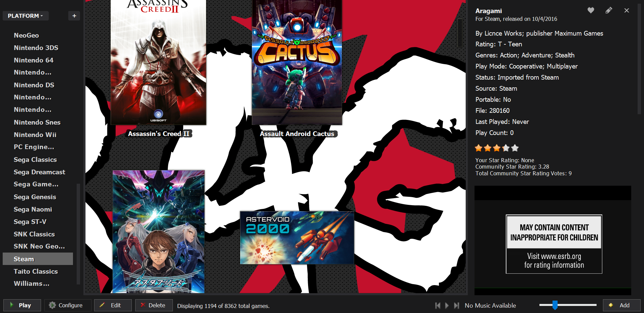Click 'By Licnce Works; publisher Maximum Games'
The width and height of the screenshot is (644, 313).
[539, 33]
